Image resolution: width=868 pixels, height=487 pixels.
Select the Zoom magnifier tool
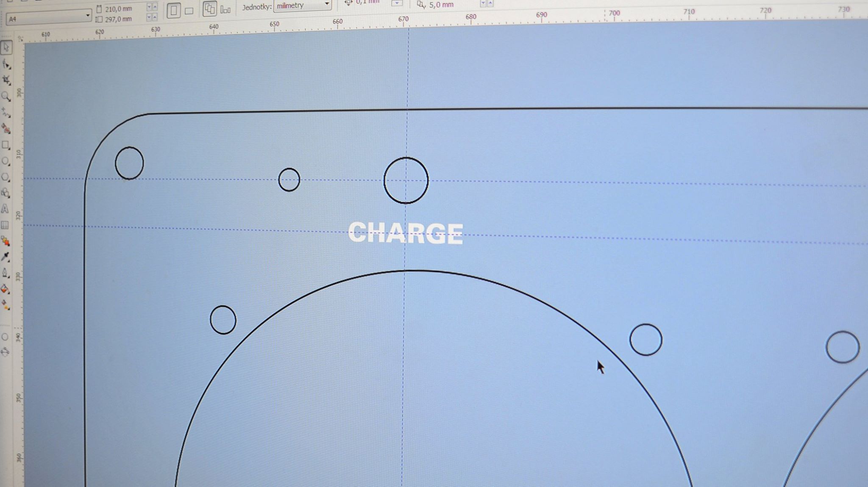tap(6, 97)
